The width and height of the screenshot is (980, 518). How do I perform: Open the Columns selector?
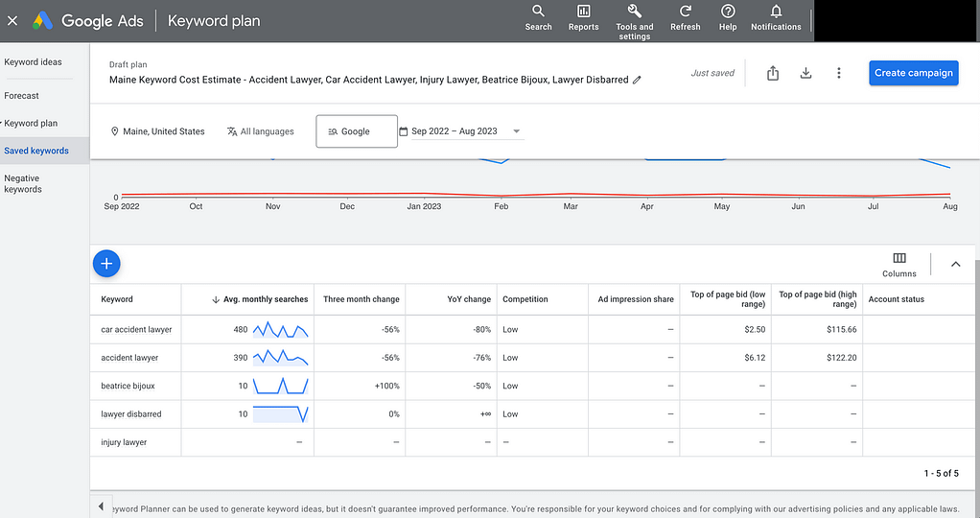(x=899, y=265)
